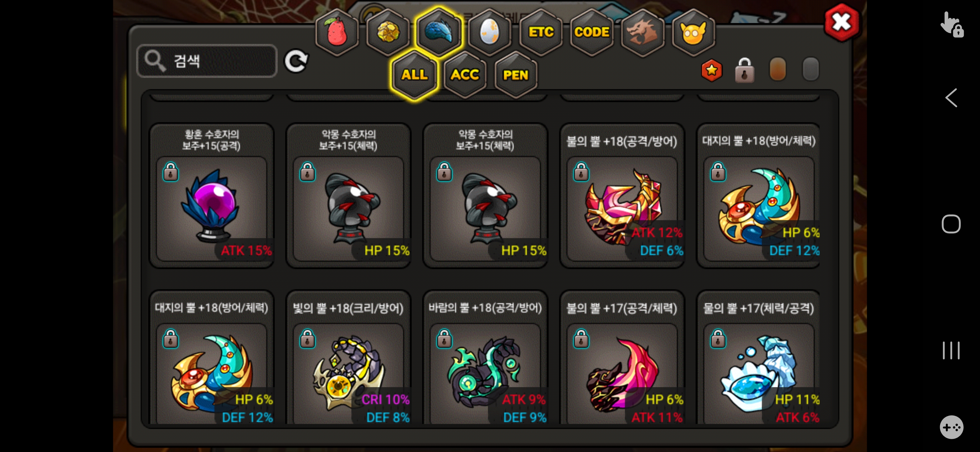Click the 검색 search field

click(x=207, y=61)
